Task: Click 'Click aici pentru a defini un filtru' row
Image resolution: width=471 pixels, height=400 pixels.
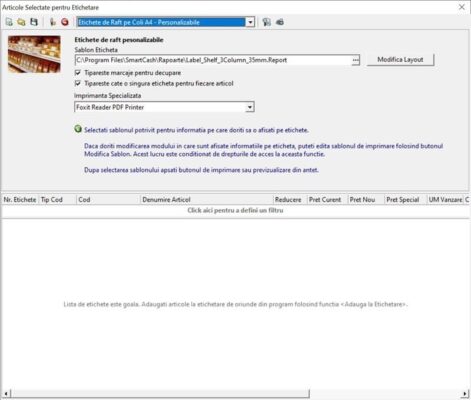Action: tap(235, 210)
